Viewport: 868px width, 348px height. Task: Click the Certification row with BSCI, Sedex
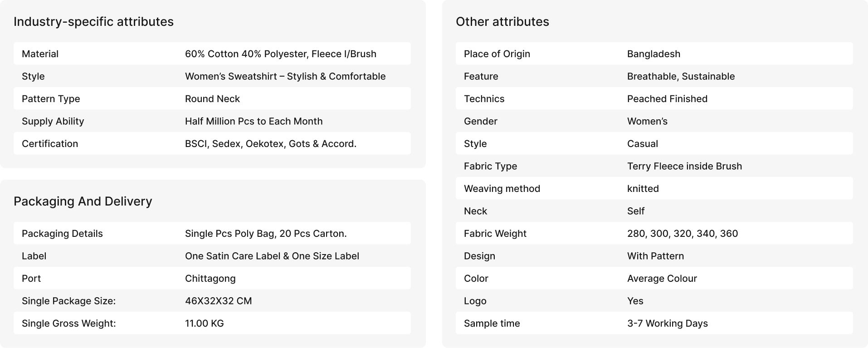click(x=212, y=143)
